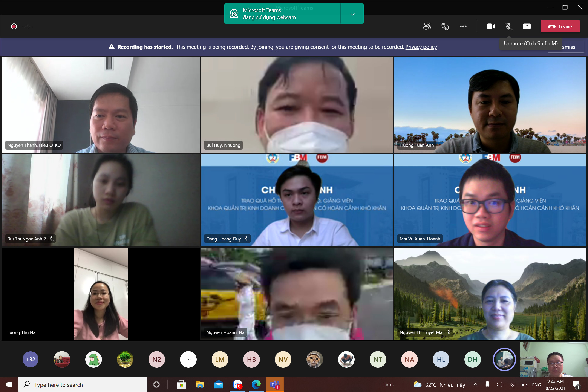Select Mai Vu Xuan. Hoanh video tile
Image resolution: width=588 pixels, height=392 pixels.
490,200
